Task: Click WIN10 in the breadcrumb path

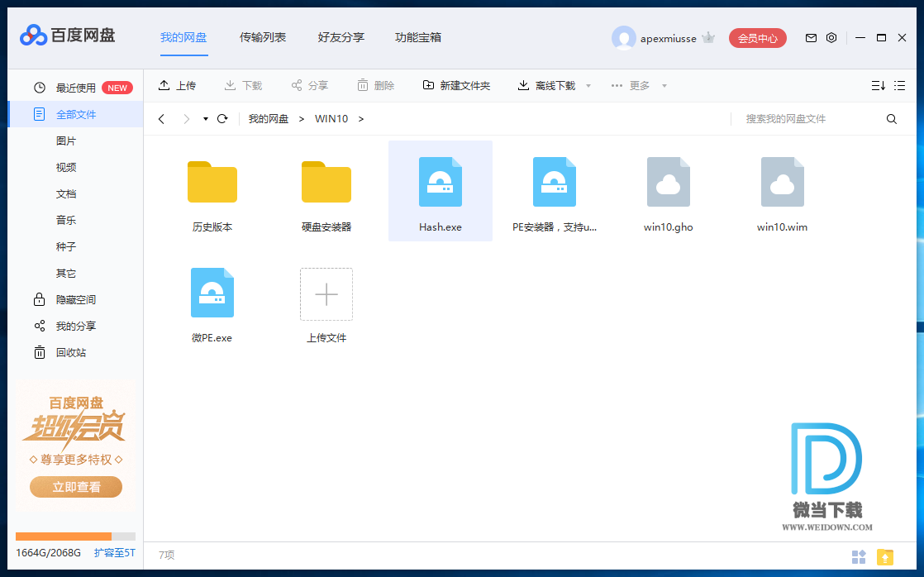Action: click(331, 119)
